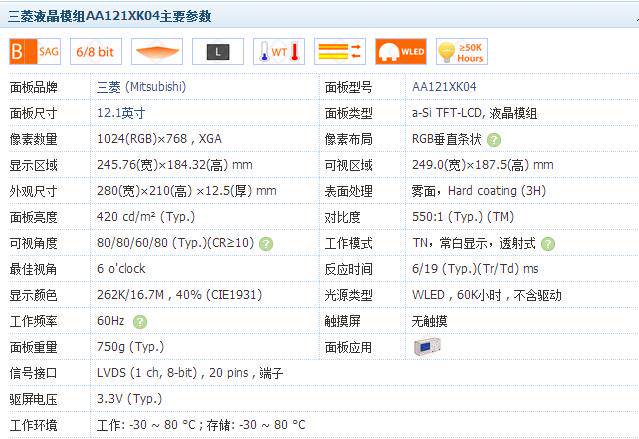Click the 280(宽)×210(高) ×12.5(厚) mm value
This screenshot has width=639, height=439.
tap(187, 191)
